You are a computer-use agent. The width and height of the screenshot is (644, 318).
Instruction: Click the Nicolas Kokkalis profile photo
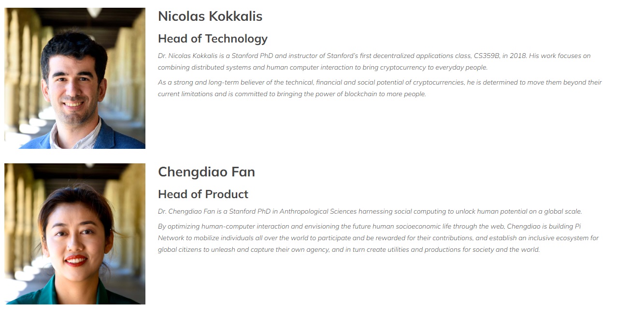75,78
